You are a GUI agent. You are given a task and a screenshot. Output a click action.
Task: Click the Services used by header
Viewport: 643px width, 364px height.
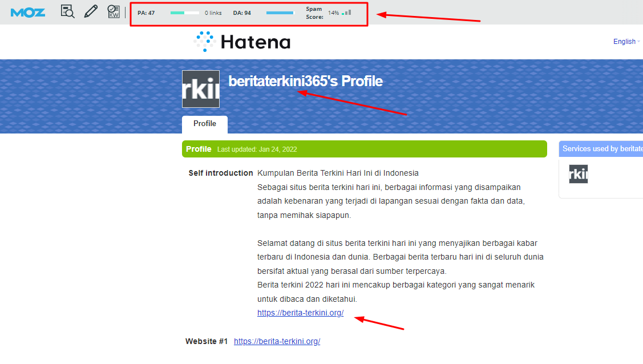(602, 149)
